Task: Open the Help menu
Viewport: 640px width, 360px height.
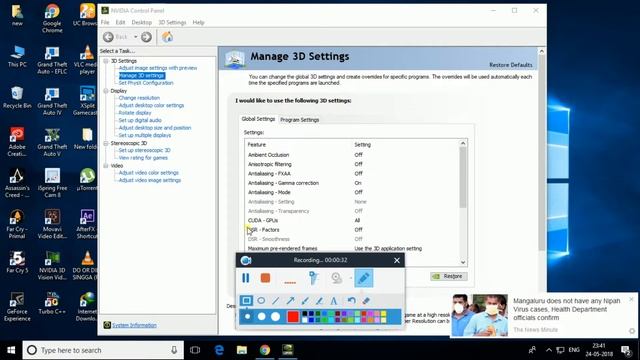Action: 198,22
